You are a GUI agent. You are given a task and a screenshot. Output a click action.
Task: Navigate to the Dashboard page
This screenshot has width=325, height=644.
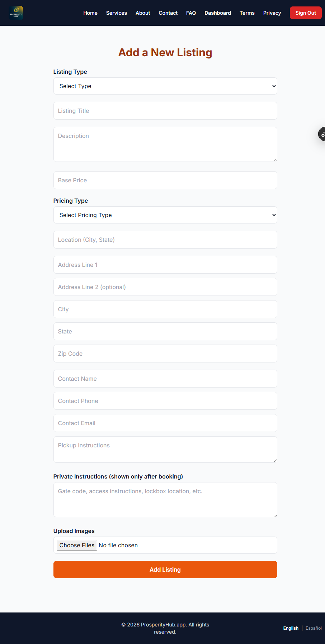point(217,13)
